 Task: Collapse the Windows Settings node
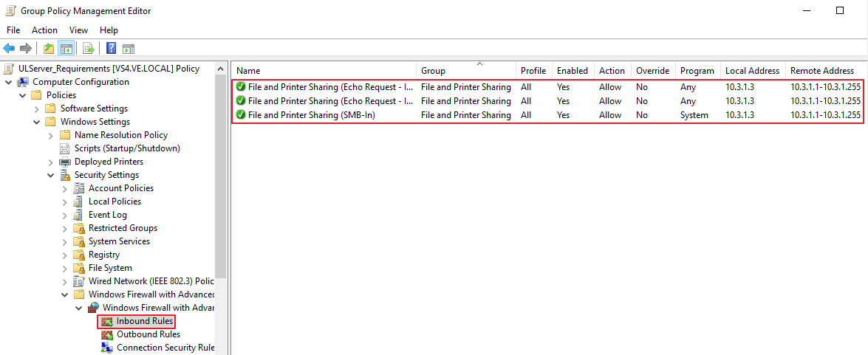pos(36,122)
